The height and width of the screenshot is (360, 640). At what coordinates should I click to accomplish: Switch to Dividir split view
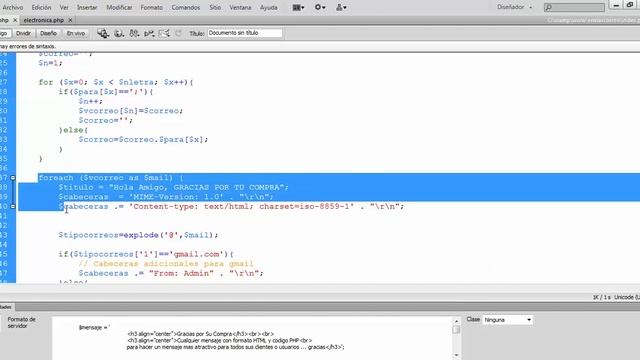click(23, 33)
